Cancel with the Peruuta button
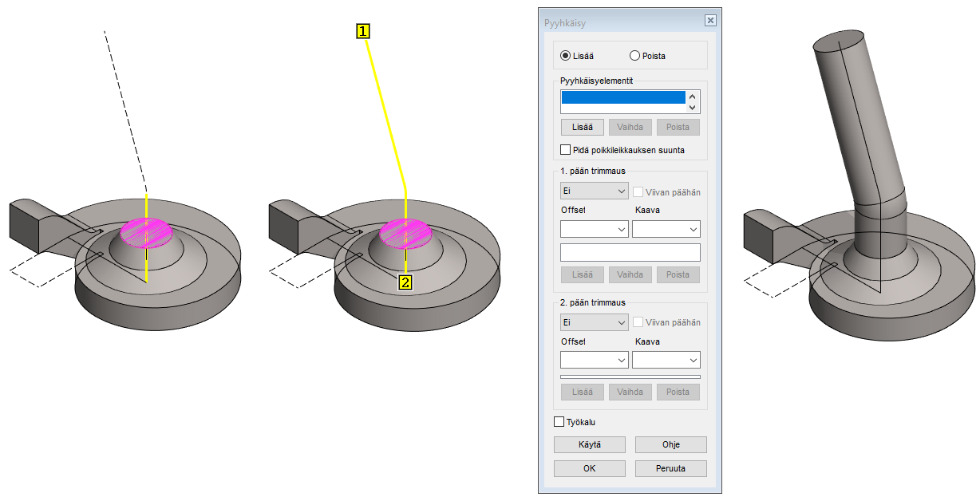Screen dimensions: 980x497 (x=670, y=468)
